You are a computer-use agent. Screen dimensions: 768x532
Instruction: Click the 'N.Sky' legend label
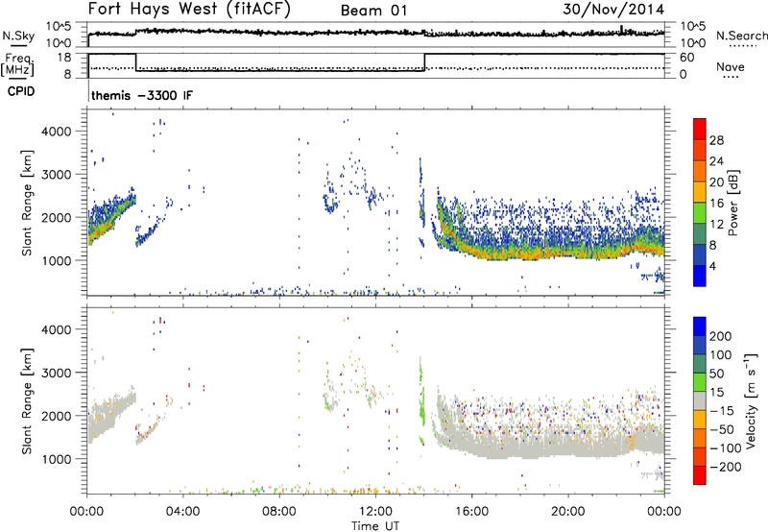click(x=18, y=36)
